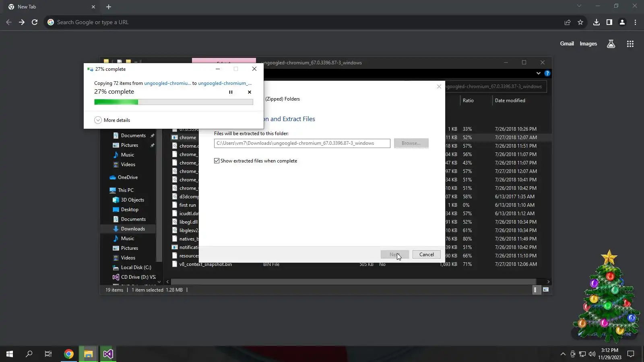Show Chrome's side panel
The width and height of the screenshot is (644, 362).
[609, 22]
